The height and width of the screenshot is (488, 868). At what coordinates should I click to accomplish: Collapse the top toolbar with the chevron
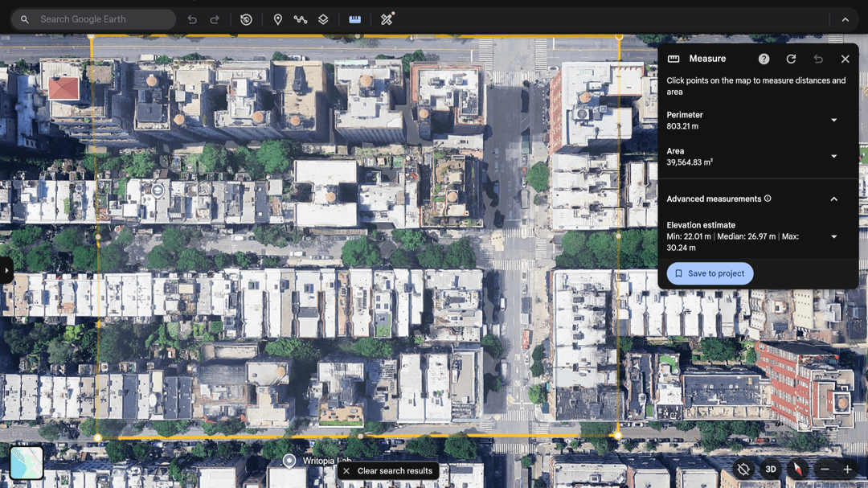[x=845, y=19]
